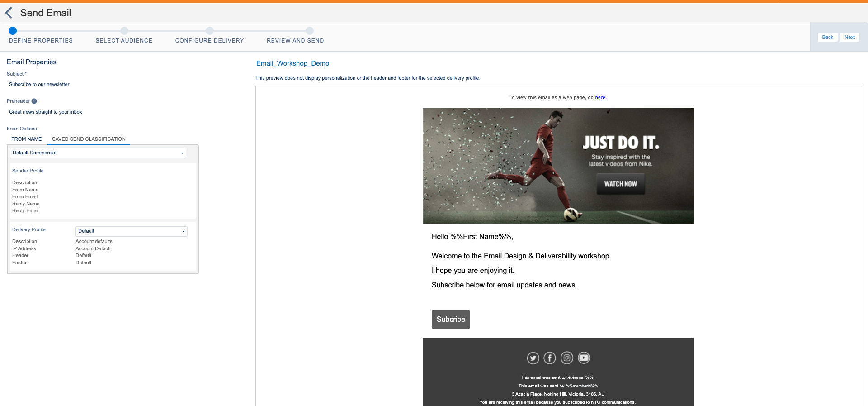Click the Nike banner image in the preview
868x406 pixels.
coord(558,166)
